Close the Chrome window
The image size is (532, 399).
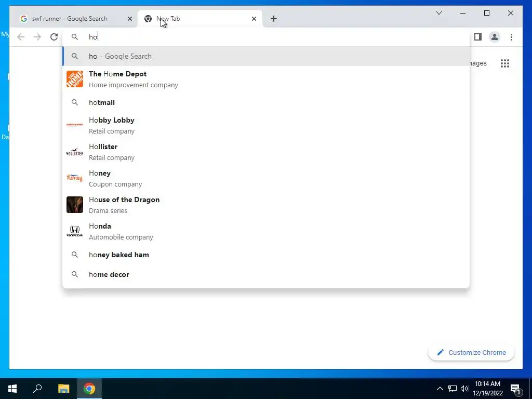[x=510, y=13]
